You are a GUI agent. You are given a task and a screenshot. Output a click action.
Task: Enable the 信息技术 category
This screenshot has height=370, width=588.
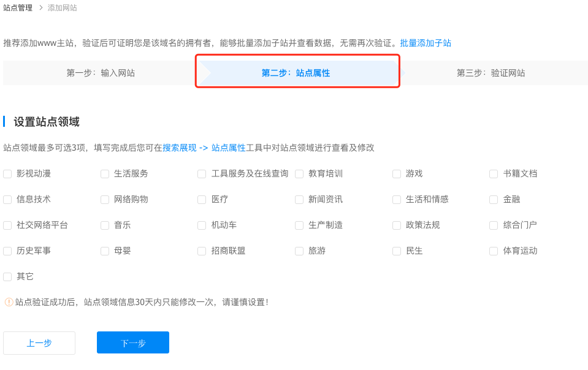[7, 199]
